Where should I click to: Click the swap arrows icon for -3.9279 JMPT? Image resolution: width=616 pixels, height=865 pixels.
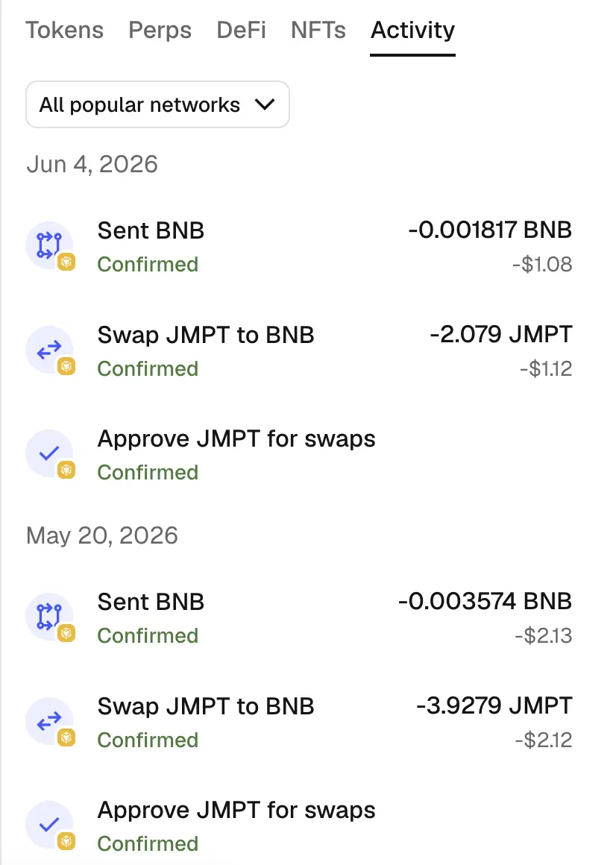tap(48, 721)
